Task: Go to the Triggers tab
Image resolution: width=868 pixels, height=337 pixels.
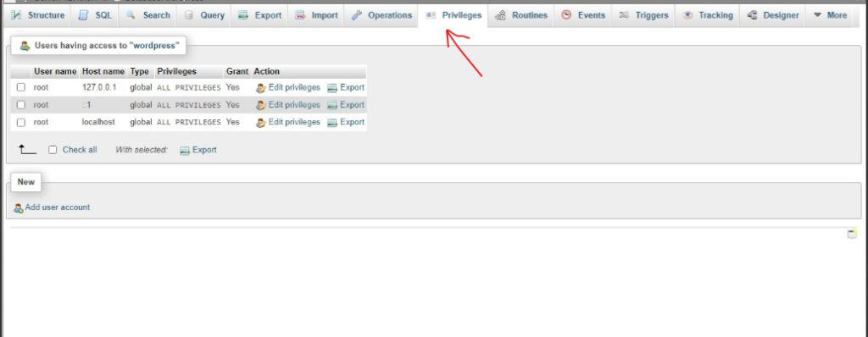Action: (643, 15)
